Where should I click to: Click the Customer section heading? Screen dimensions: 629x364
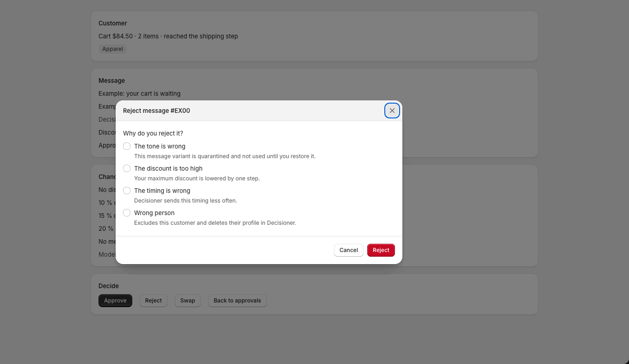click(113, 23)
